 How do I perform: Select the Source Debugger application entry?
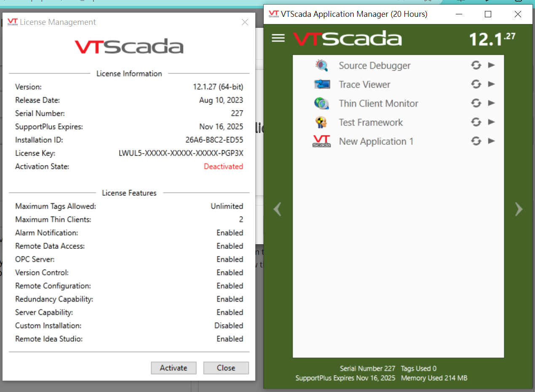tap(399, 65)
